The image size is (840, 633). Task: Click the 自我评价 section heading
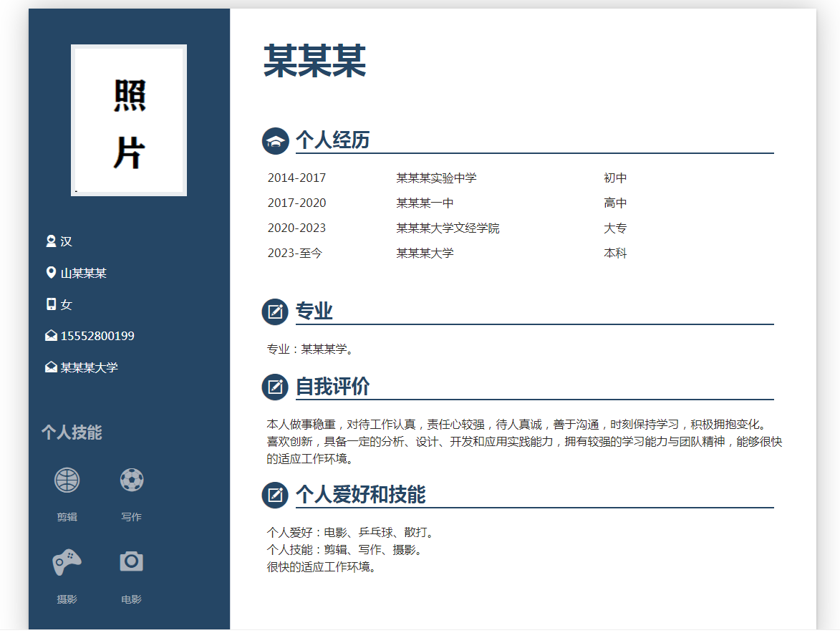tap(333, 387)
